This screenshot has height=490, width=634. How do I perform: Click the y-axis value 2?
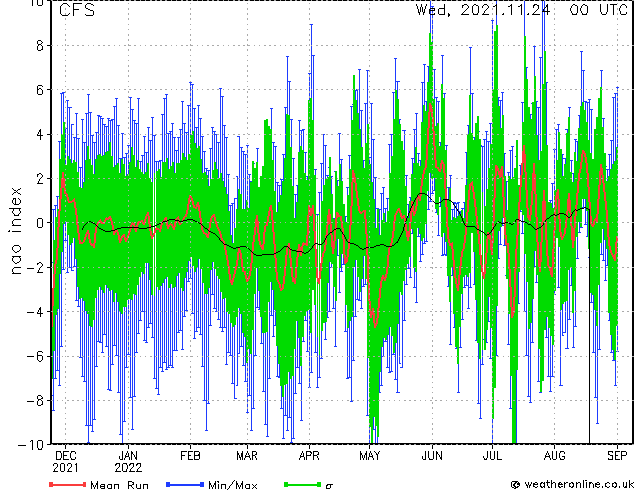click(40, 178)
